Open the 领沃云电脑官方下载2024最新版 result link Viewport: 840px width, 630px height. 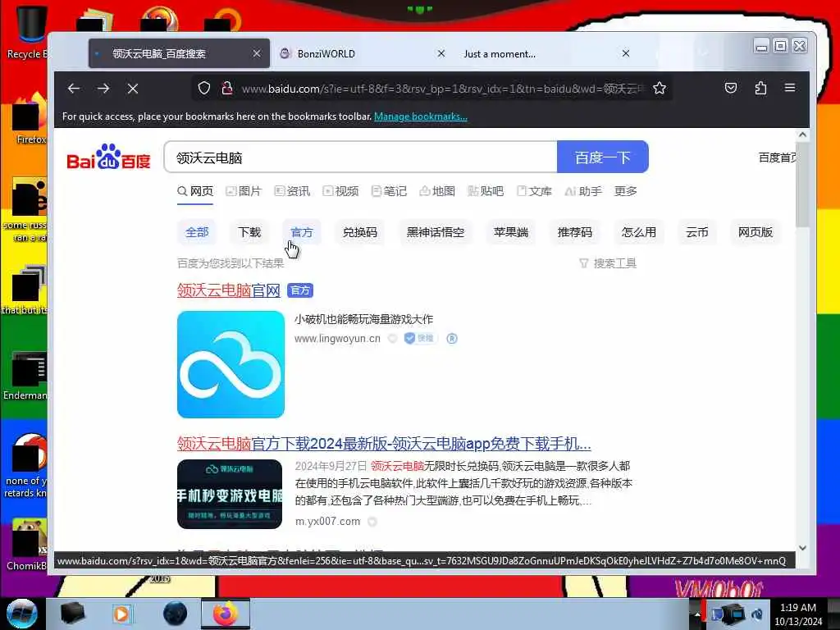click(384, 444)
